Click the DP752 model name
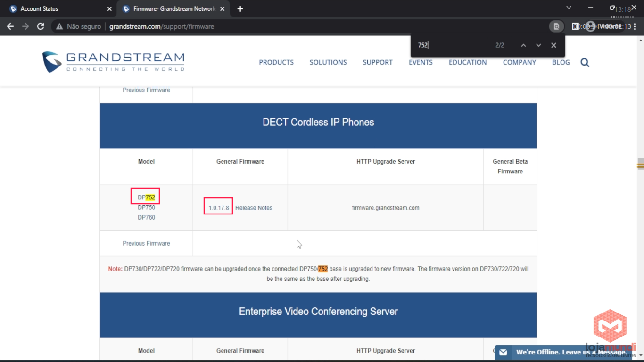 click(x=146, y=197)
